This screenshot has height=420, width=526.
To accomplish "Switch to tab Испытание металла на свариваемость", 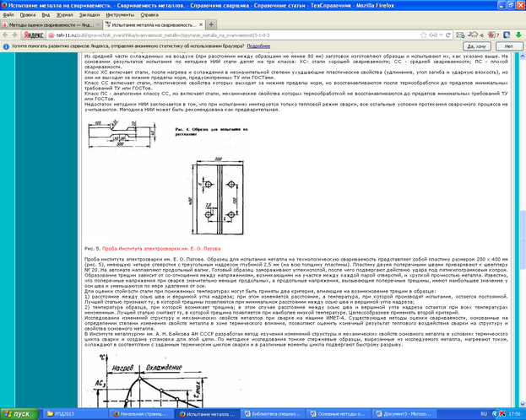I will [x=154, y=24].
